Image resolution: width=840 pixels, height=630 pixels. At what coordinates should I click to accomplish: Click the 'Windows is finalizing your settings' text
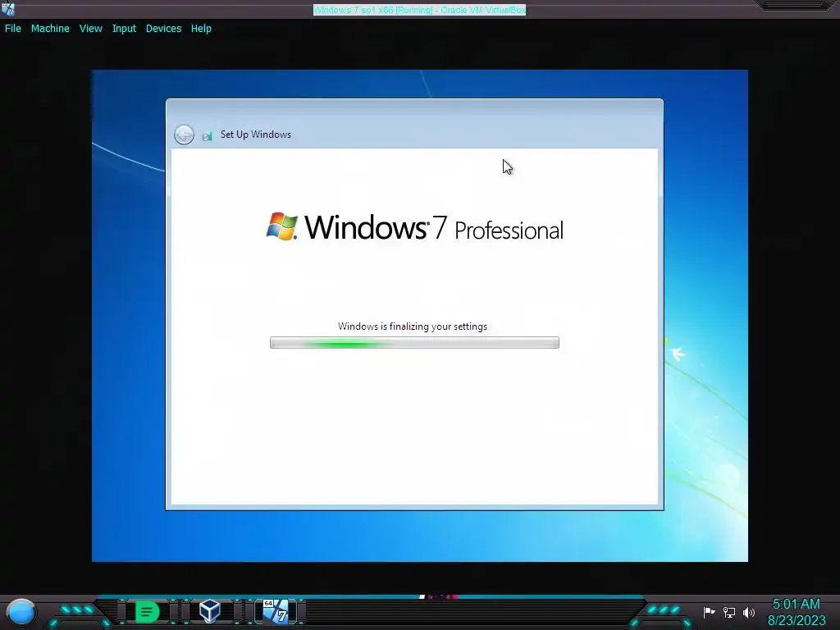pyautogui.click(x=413, y=326)
